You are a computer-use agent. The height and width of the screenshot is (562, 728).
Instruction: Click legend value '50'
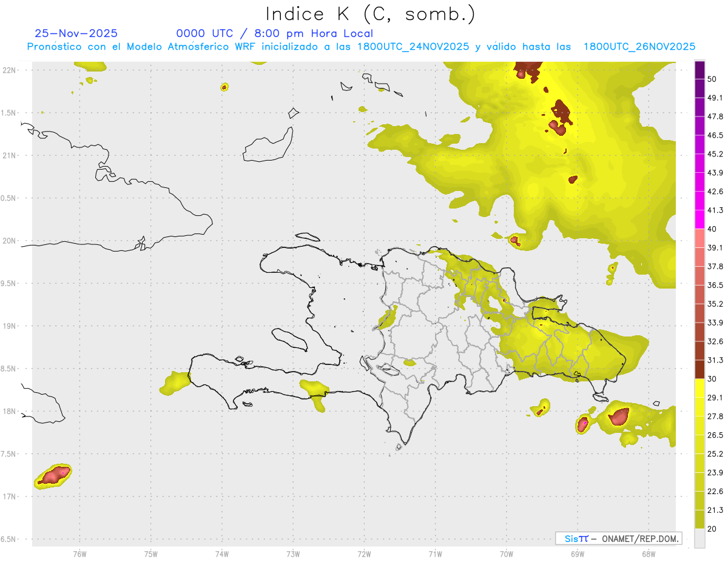712,79
